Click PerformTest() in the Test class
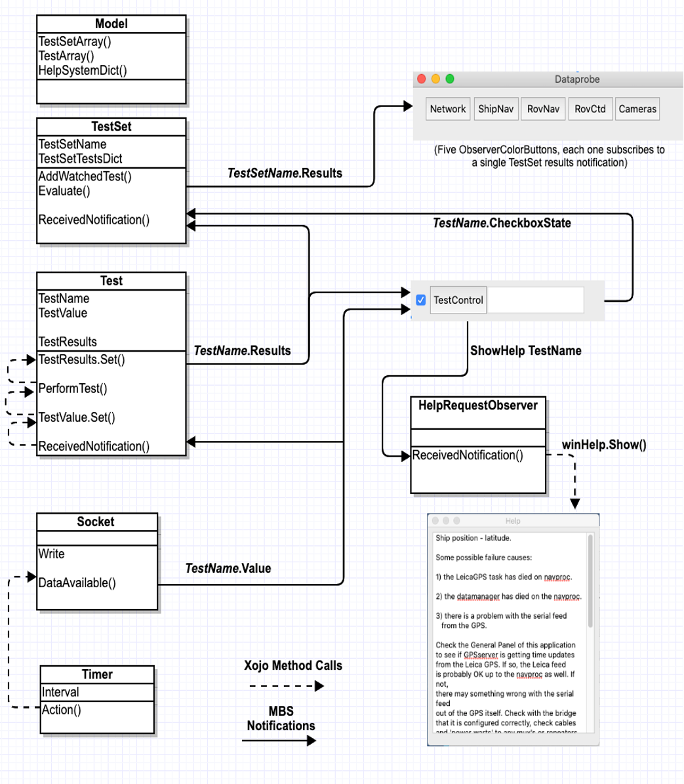Screen dimensions: 684x784 [73, 388]
